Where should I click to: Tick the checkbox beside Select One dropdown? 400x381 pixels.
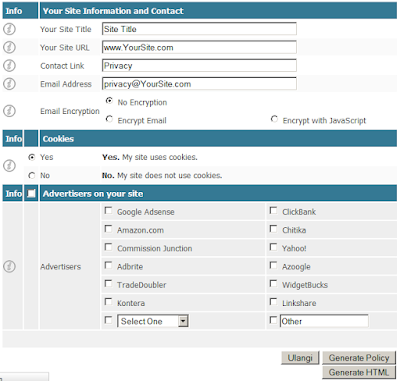[x=108, y=320]
